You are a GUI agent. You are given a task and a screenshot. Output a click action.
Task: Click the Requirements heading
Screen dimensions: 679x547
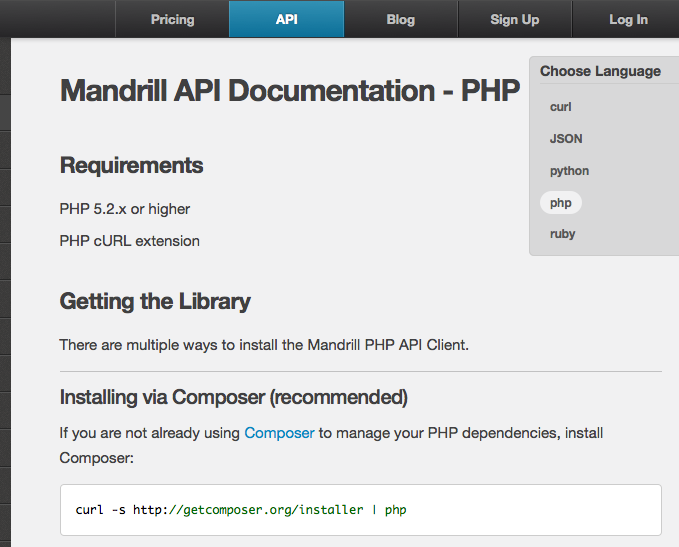point(131,165)
